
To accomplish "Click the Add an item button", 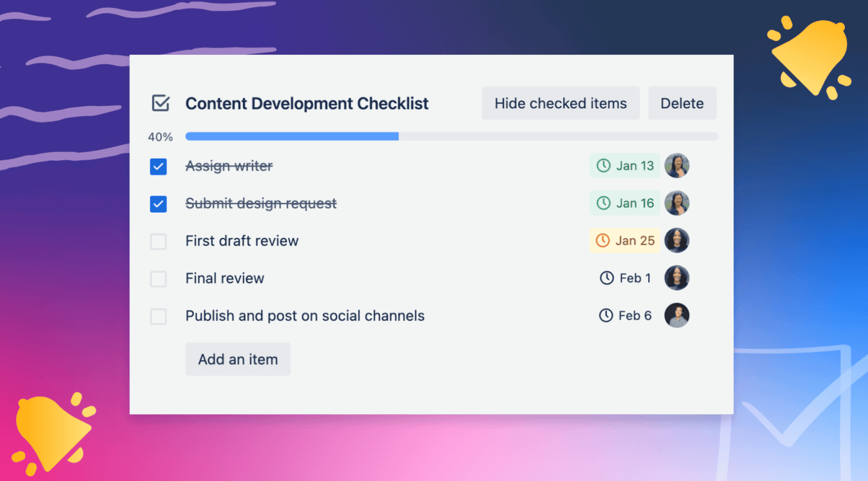I will pos(237,359).
